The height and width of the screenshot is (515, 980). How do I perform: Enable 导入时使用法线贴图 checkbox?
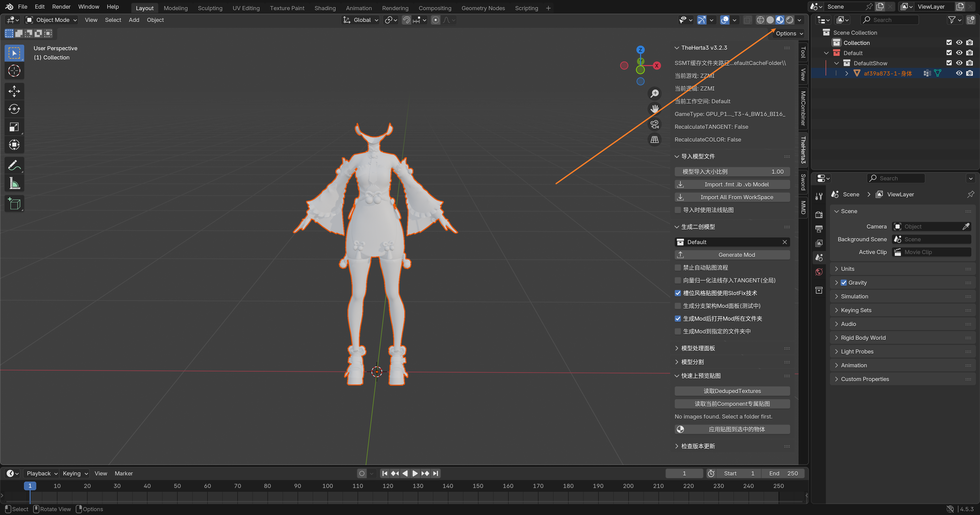tap(678, 210)
